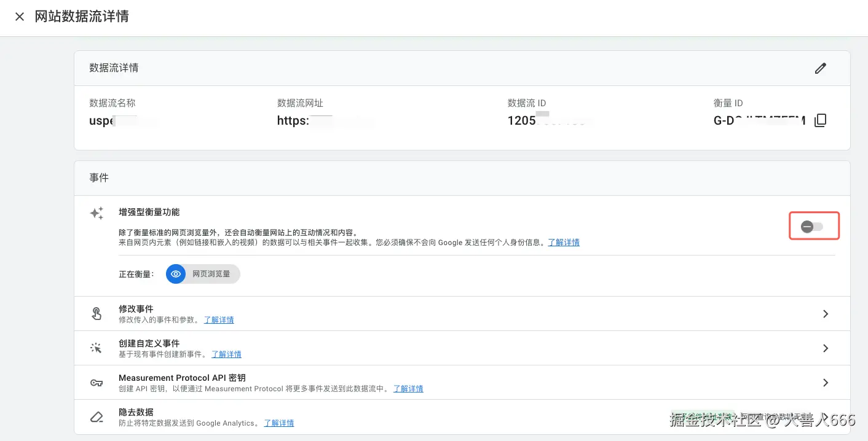The image size is (868, 441).
Task: Open Measurement Protocol API 密钥 row
Action: pyautogui.click(x=462, y=383)
